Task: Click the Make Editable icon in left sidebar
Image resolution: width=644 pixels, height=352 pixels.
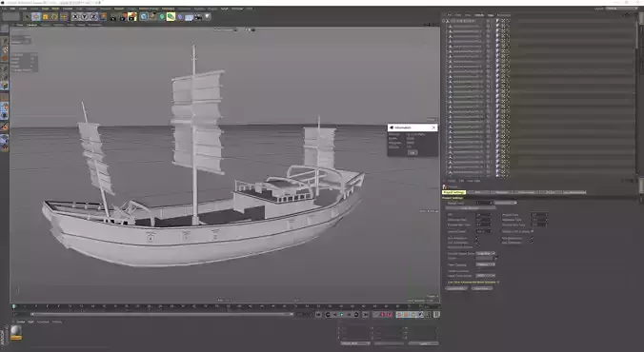Action: [5, 28]
